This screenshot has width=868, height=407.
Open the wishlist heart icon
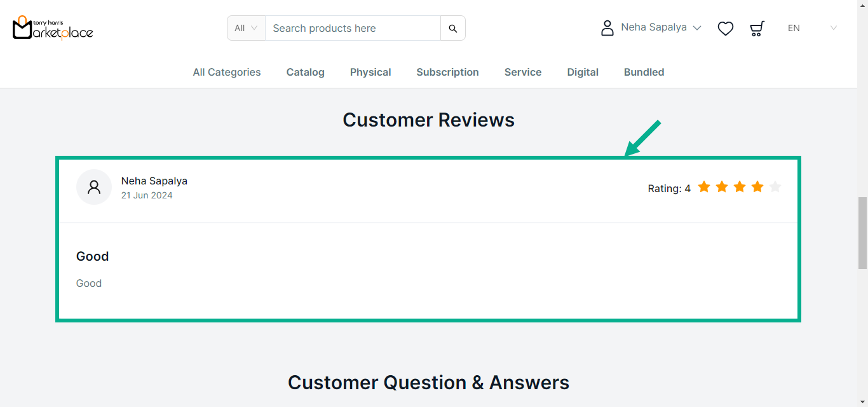726,29
